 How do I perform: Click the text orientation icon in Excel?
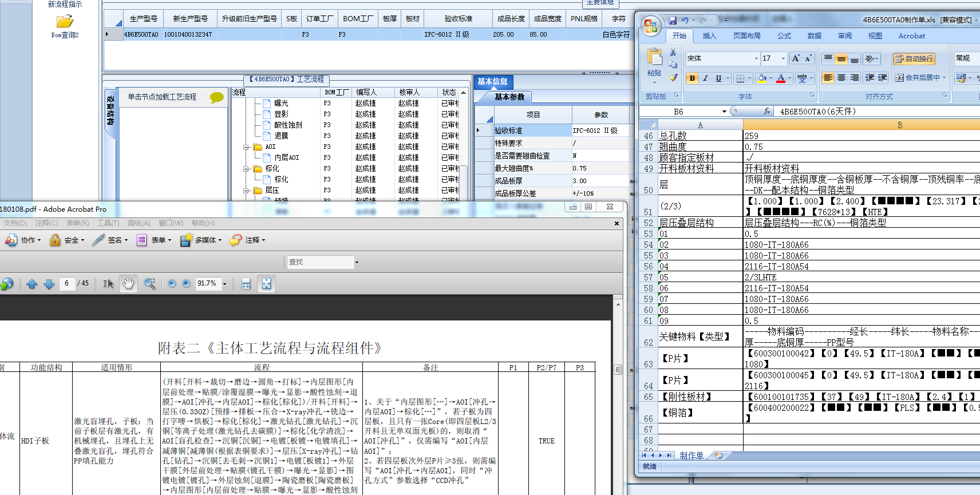pos(870,58)
